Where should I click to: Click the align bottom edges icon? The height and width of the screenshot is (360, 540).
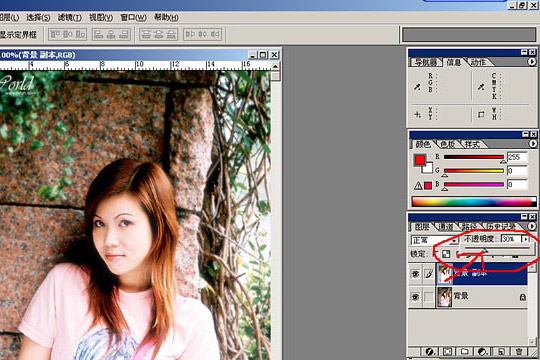coord(80,34)
